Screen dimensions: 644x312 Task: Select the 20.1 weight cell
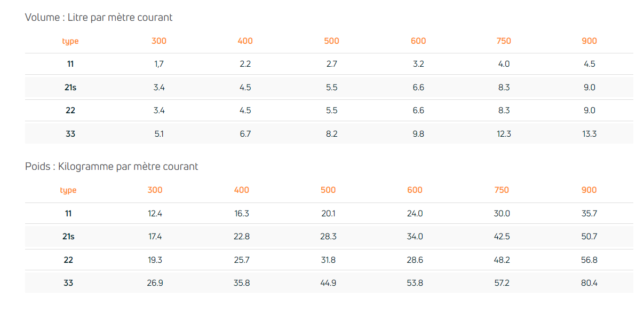click(x=328, y=214)
